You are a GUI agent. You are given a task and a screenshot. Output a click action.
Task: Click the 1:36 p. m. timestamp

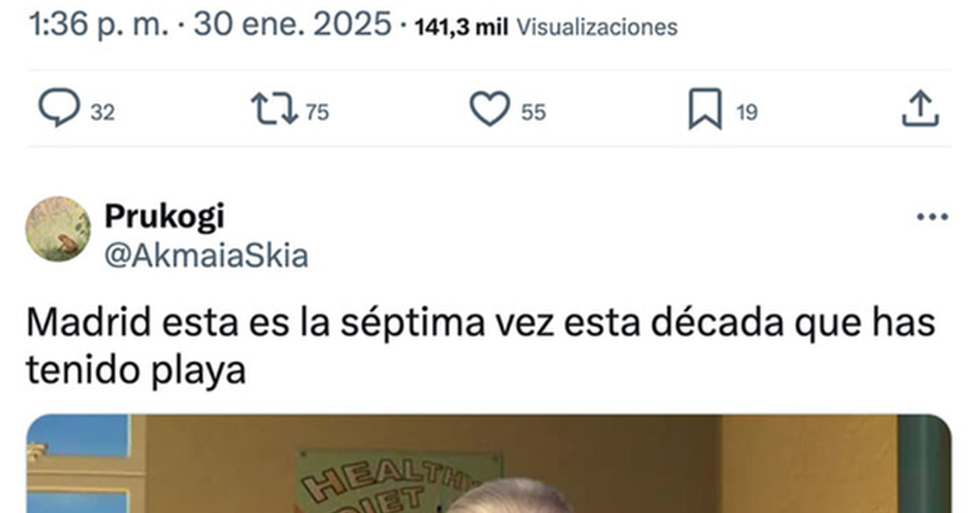click(99, 24)
